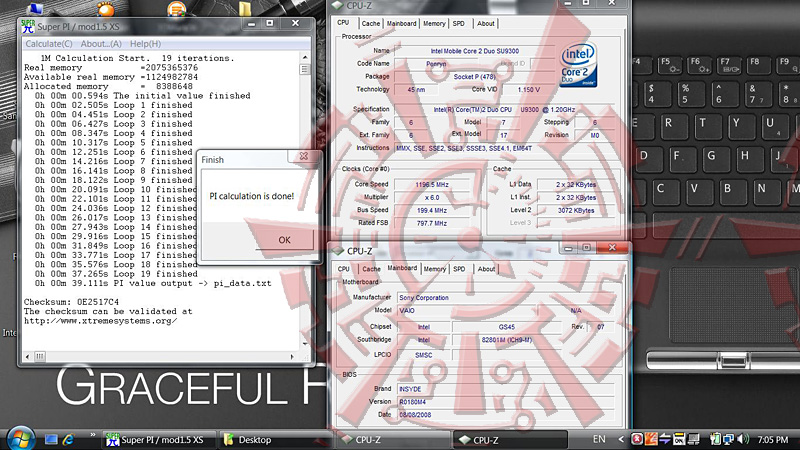This screenshot has height=450, width=800.
Task: Select the Computer desktop icon
Action: 36,8
